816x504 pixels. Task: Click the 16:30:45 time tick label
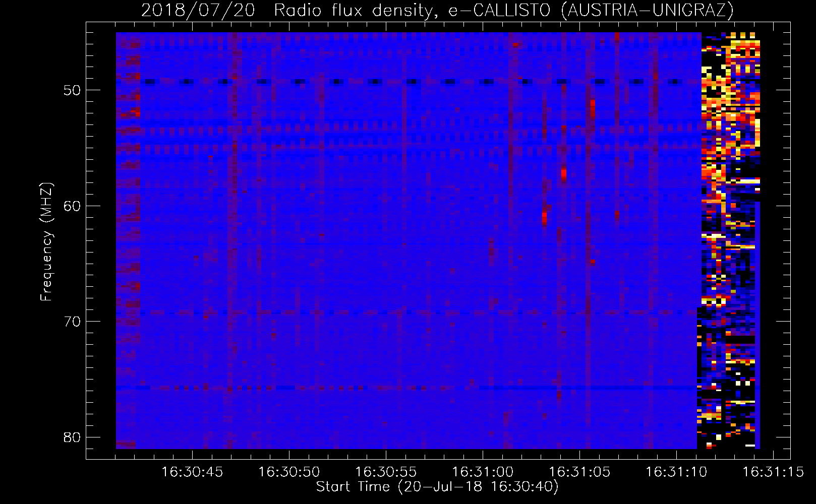(x=192, y=472)
